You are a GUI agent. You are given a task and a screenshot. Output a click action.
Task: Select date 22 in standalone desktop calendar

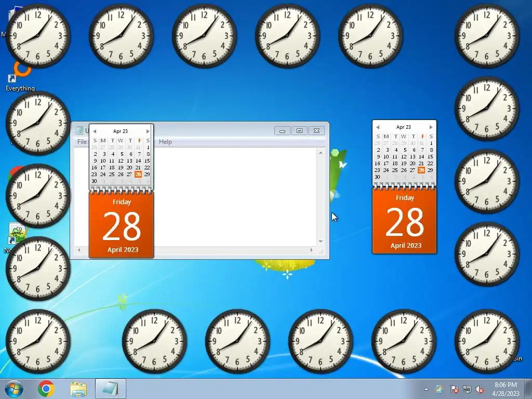(x=430, y=164)
